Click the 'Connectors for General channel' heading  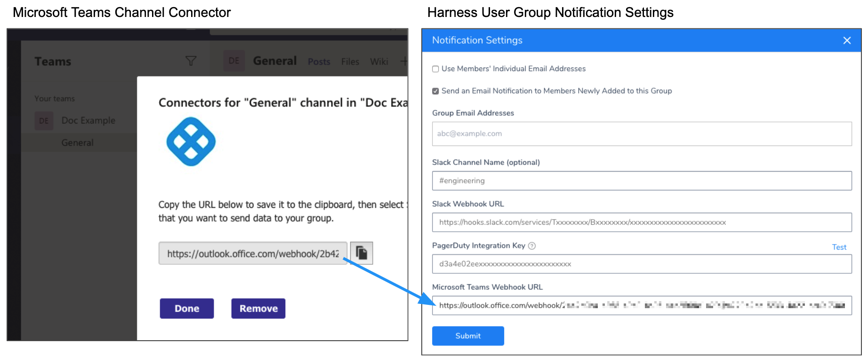[283, 103]
